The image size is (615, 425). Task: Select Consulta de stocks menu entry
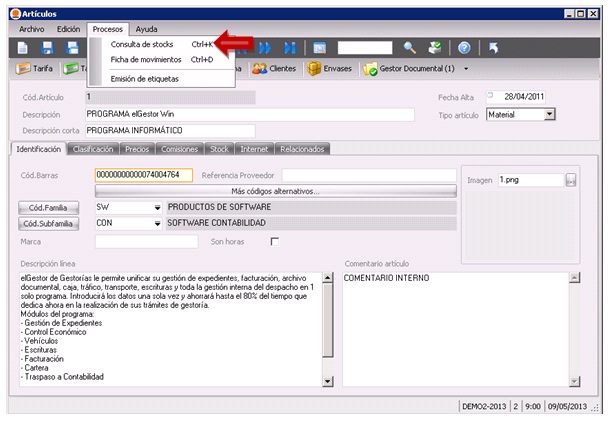point(141,44)
